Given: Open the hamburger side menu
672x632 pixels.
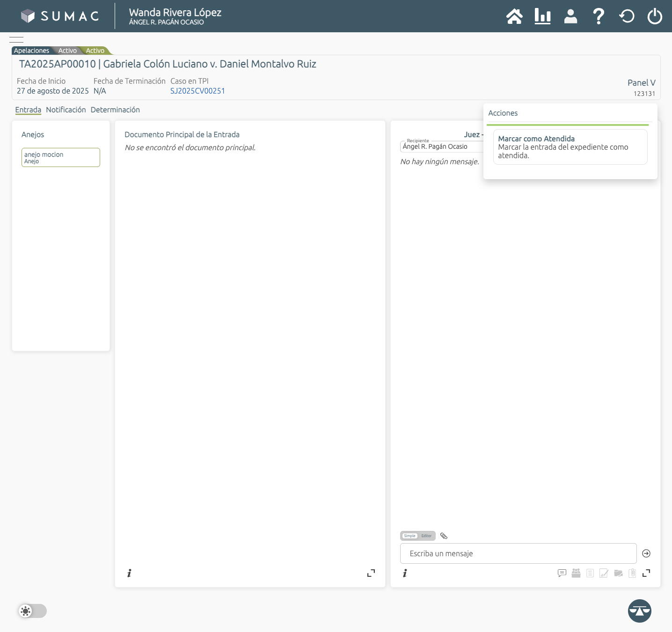Looking at the screenshot, I should tap(16, 40).
